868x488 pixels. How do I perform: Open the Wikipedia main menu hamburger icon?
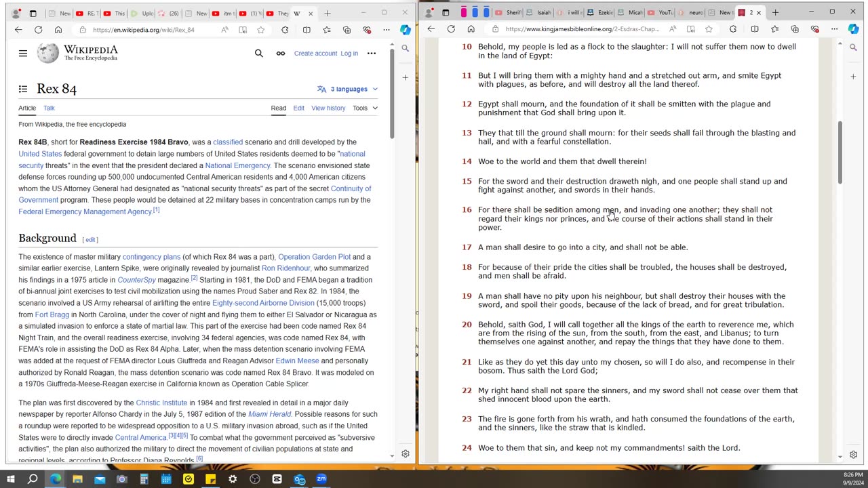point(23,54)
